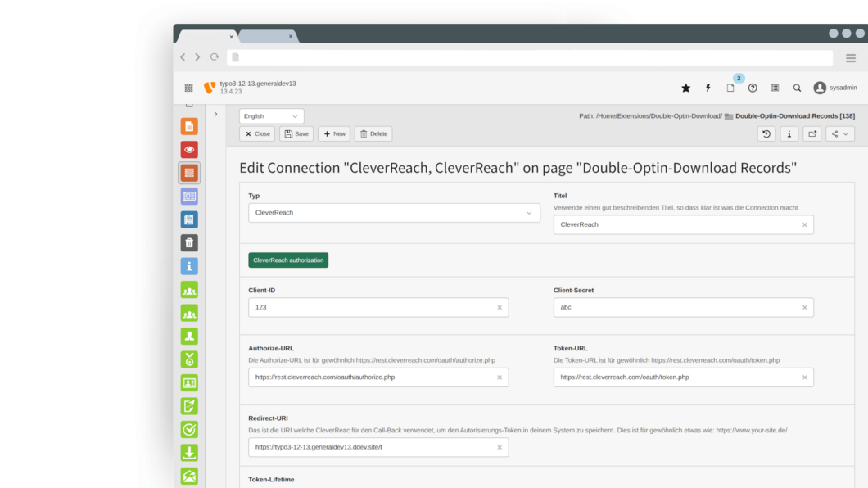Open the sysadmin user menu
Image resolution: width=868 pixels, height=488 pixels.
pyautogui.click(x=835, y=88)
